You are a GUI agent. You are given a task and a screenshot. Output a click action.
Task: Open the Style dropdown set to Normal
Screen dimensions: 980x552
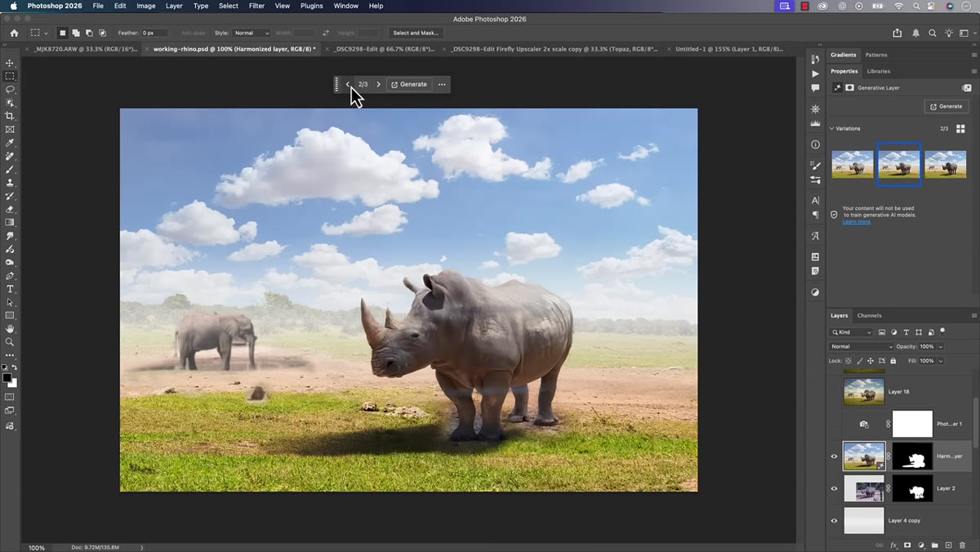tap(252, 33)
